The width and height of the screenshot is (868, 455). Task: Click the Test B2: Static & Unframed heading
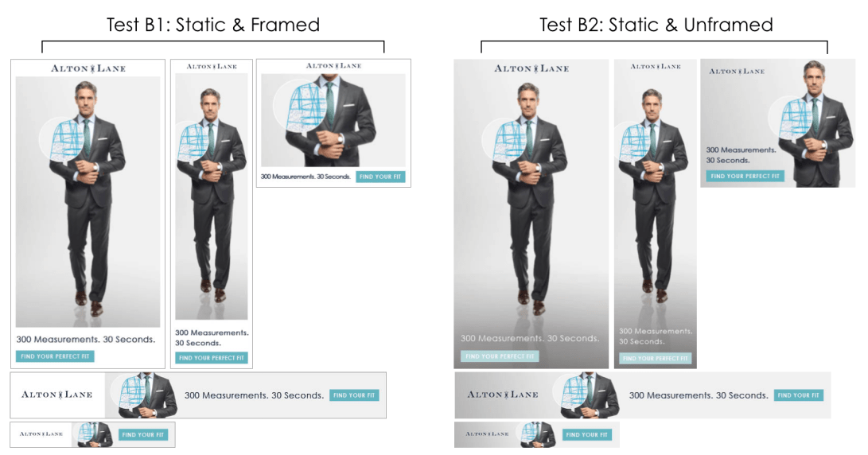pyautogui.click(x=656, y=25)
